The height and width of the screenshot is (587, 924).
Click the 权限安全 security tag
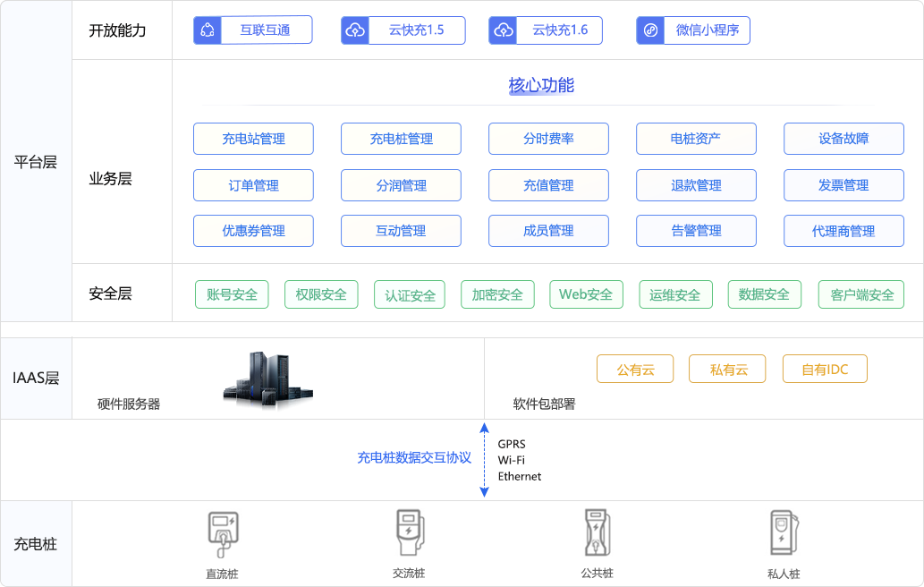pyautogui.click(x=321, y=294)
